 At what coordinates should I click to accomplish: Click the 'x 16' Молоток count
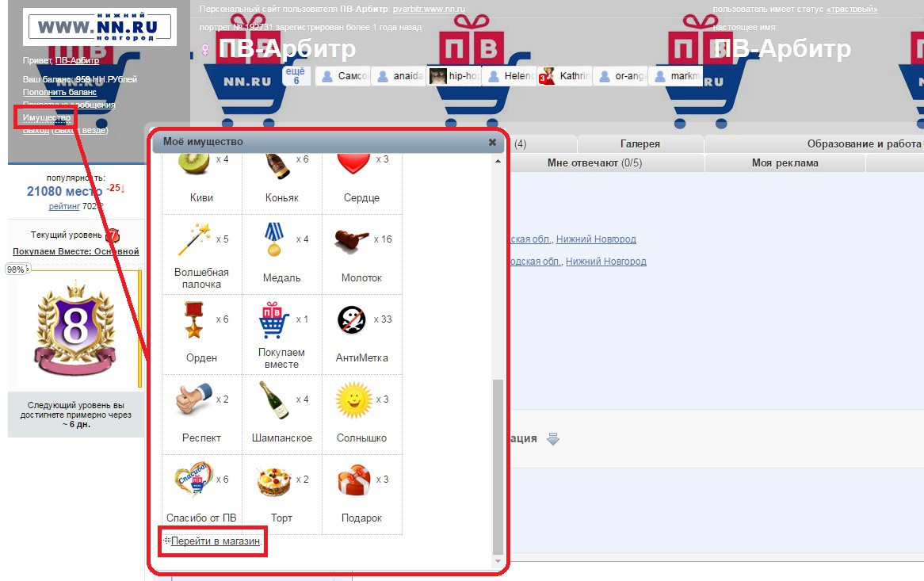[383, 239]
